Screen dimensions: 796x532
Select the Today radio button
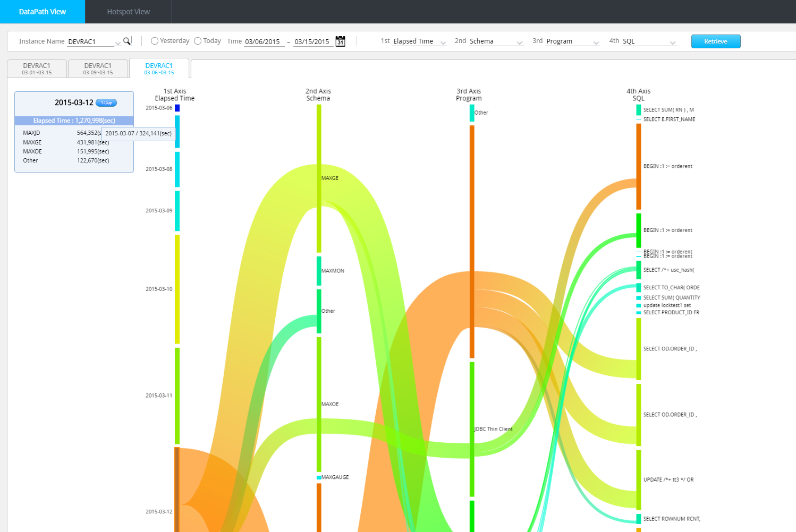coord(198,41)
